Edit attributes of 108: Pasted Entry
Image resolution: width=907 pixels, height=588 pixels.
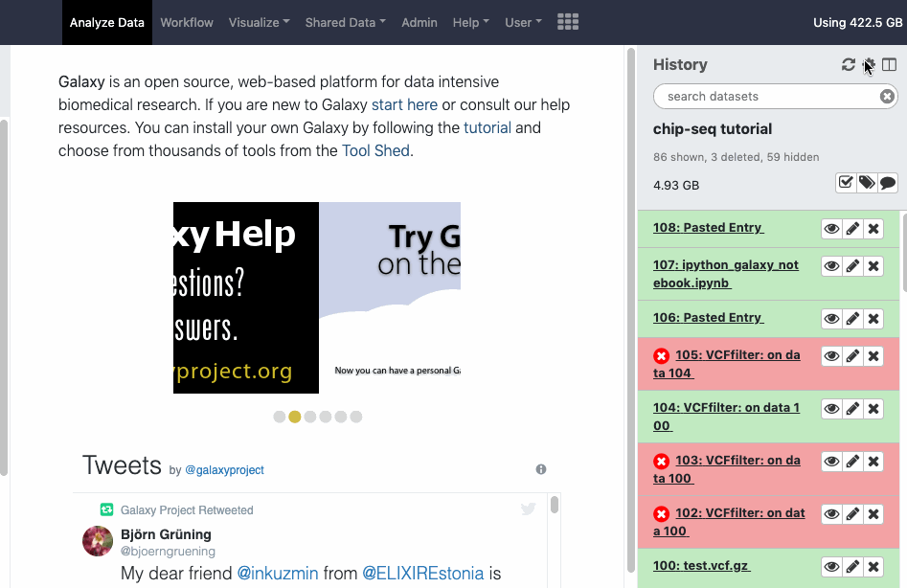852,229
